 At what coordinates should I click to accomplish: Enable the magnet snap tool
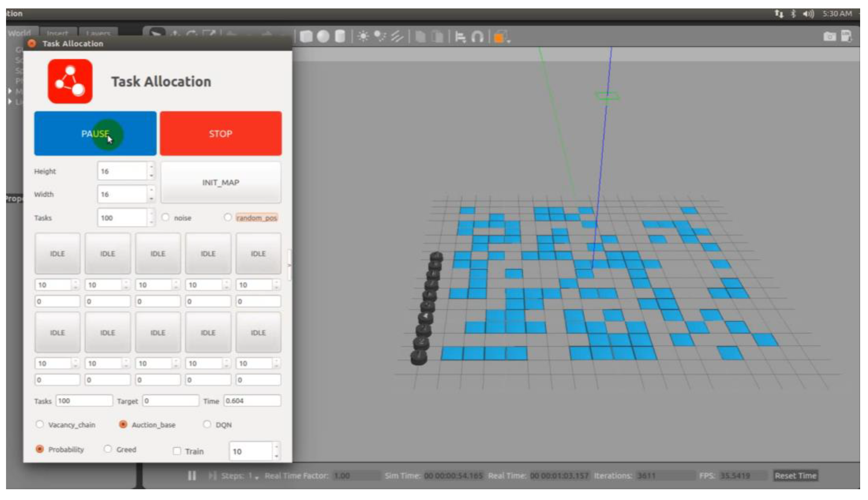[x=477, y=36]
